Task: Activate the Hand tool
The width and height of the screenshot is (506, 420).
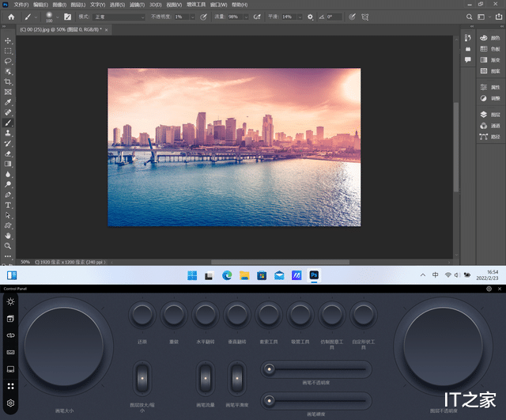Action: click(x=8, y=235)
